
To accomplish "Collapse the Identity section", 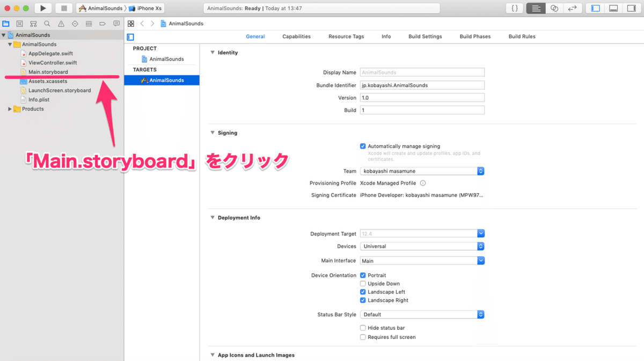I will (x=213, y=53).
